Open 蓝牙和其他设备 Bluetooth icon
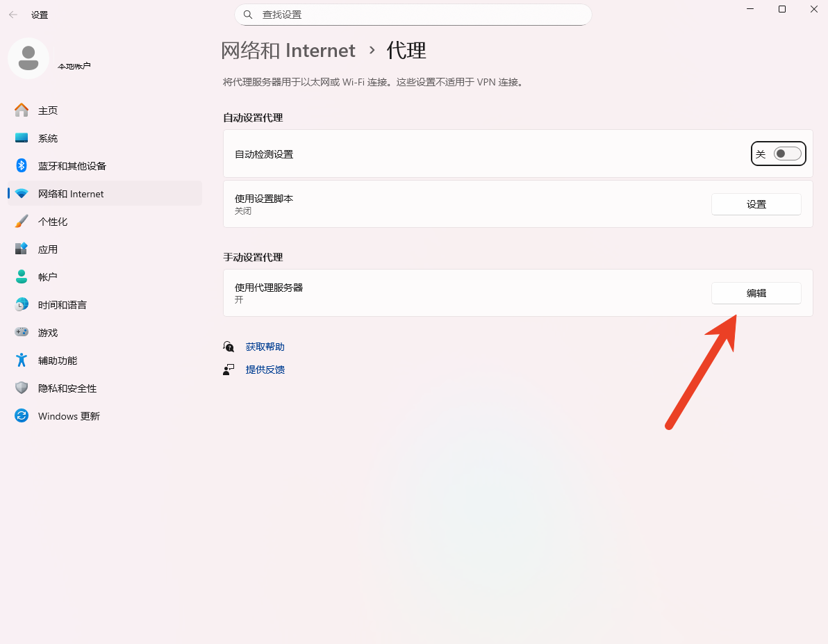 coord(22,166)
